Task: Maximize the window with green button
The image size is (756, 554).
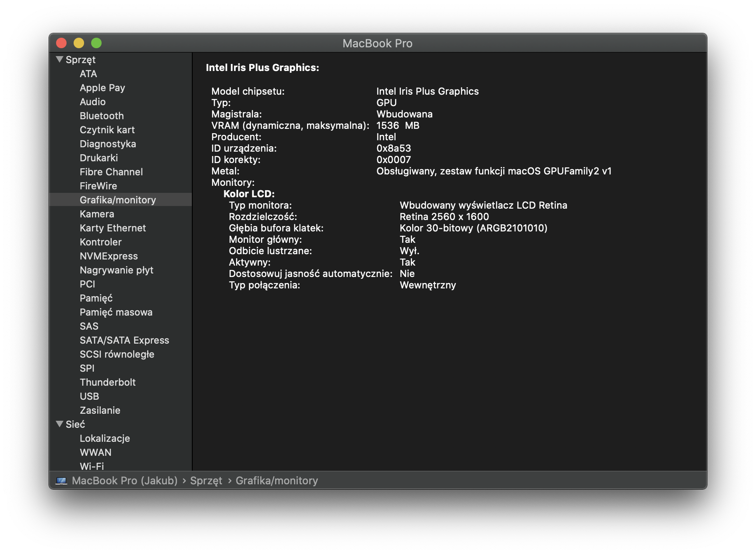Action: [96, 43]
